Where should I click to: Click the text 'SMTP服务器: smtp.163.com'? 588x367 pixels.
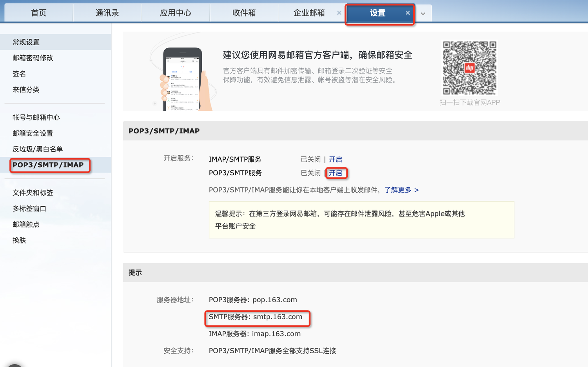[x=256, y=317]
